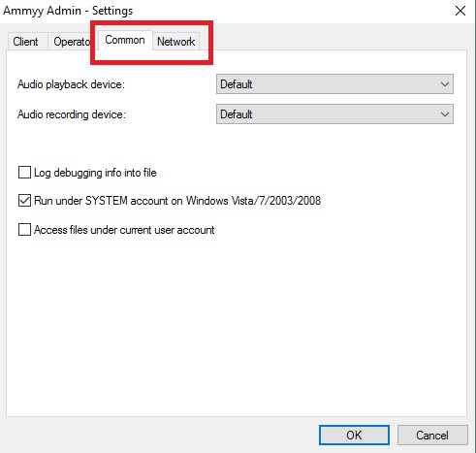The image size is (476, 453).
Task: Tick Access files under current user checkbox
Action: [x=24, y=230]
